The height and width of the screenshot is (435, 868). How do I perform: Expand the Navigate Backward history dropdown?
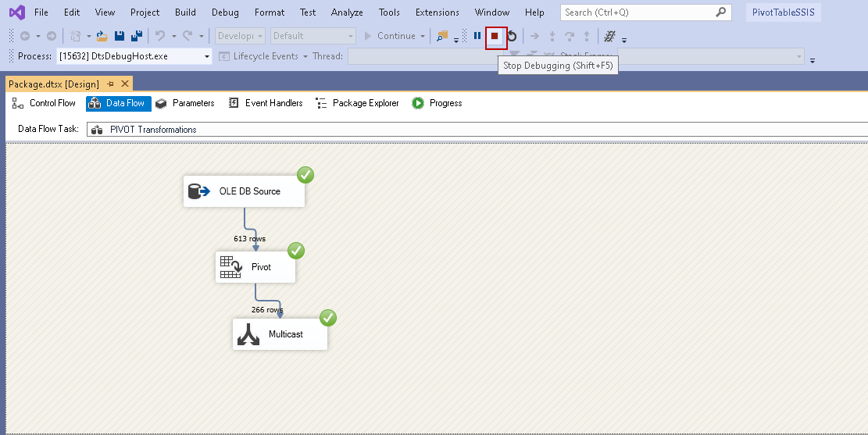(x=38, y=37)
